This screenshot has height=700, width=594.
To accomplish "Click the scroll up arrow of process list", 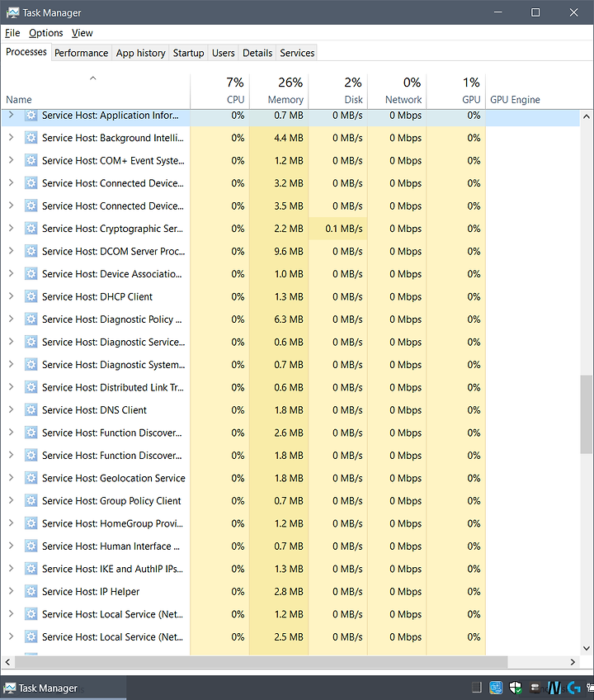I will tap(586, 116).
